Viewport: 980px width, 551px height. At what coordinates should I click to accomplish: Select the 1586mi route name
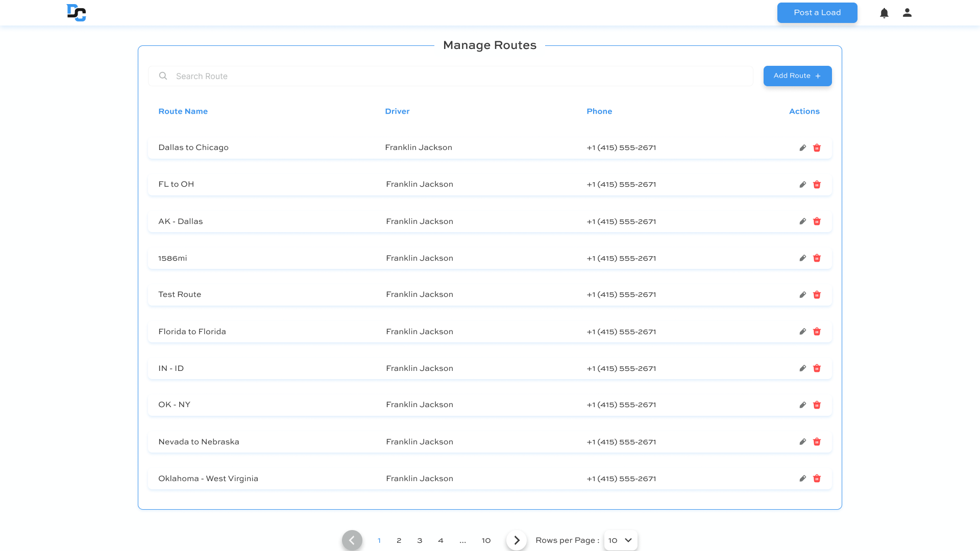pyautogui.click(x=173, y=258)
